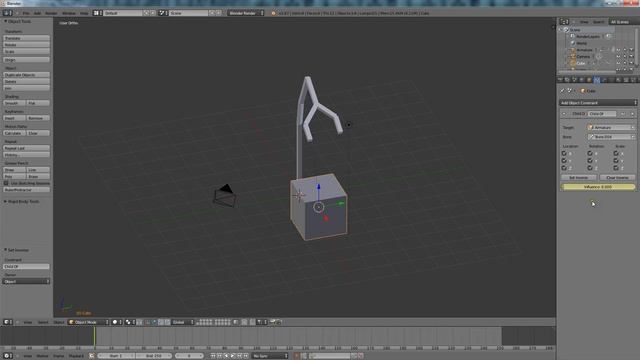Toggle Location Z checkbox in constraint

[564, 167]
